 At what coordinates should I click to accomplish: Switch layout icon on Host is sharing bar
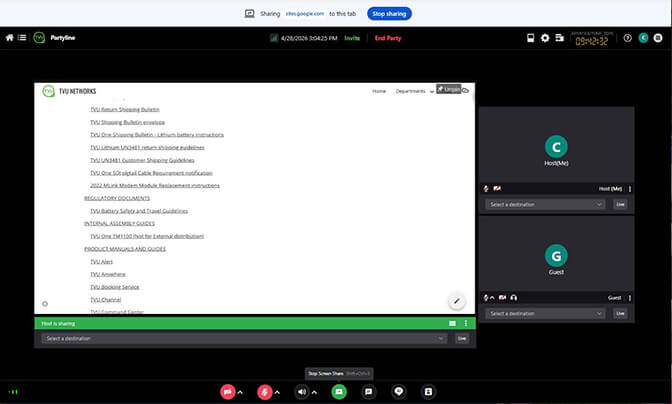pos(452,323)
